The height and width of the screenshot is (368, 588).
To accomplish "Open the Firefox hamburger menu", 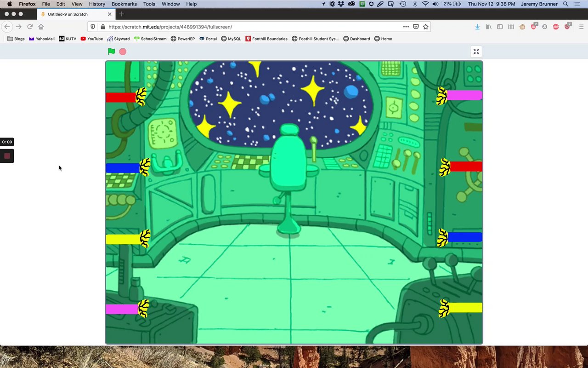I will (x=581, y=27).
